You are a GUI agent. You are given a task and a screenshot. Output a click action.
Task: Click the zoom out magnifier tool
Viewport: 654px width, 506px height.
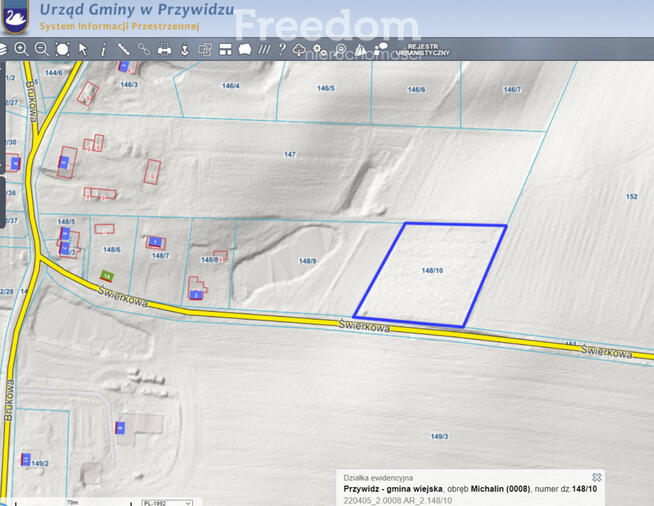coord(41,48)
